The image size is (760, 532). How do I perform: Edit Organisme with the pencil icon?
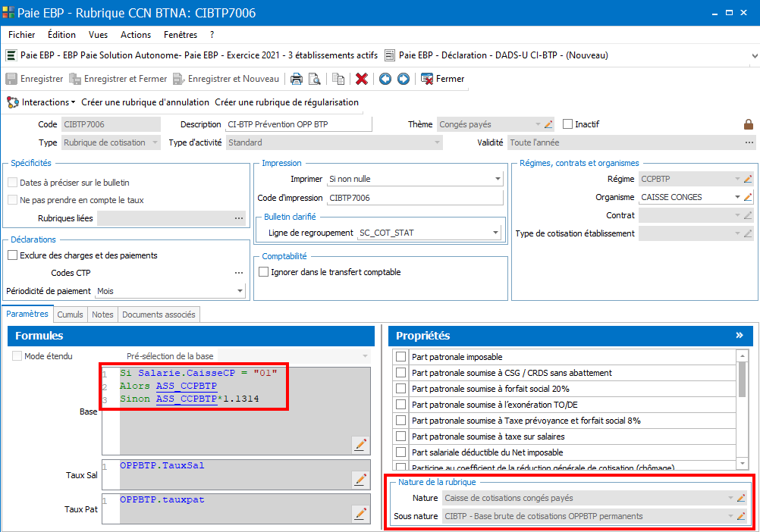[747, 197]
